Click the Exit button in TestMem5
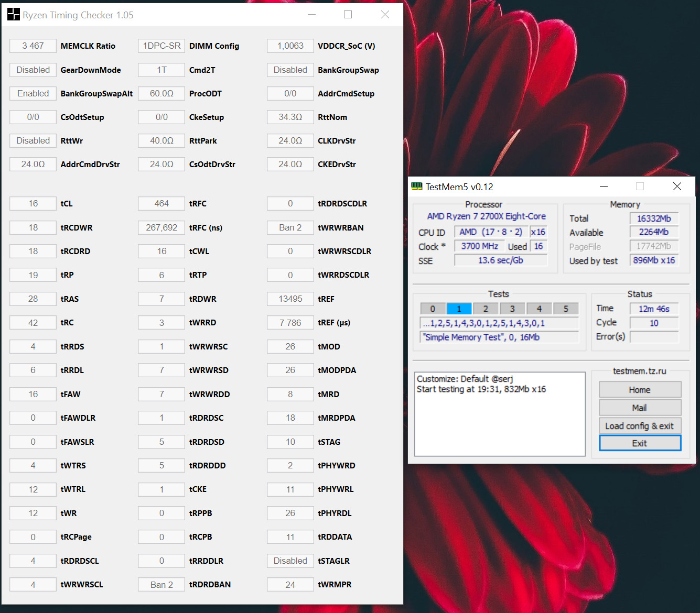Image resolution: width=700 pixels, height=613 pixels. 640,443
